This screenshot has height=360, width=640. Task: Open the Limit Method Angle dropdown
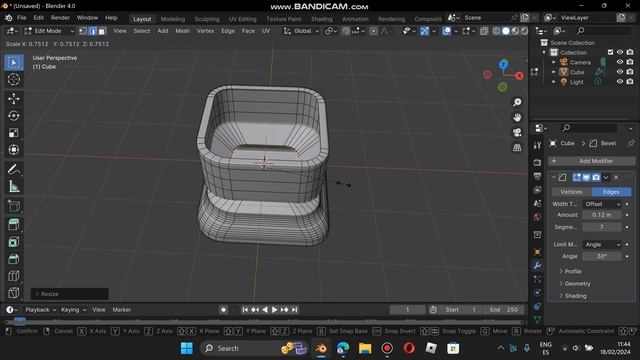point(602,244)
